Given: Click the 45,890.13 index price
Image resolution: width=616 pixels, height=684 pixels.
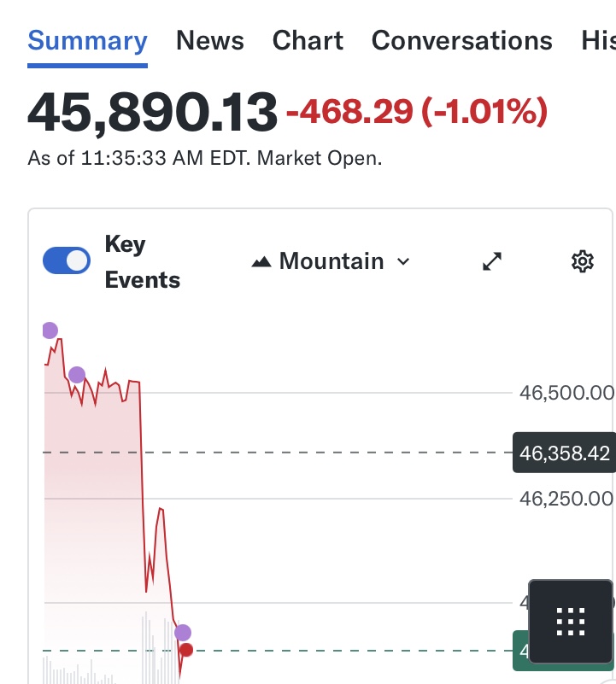Looking at the screenshot, I should point(152,113).
